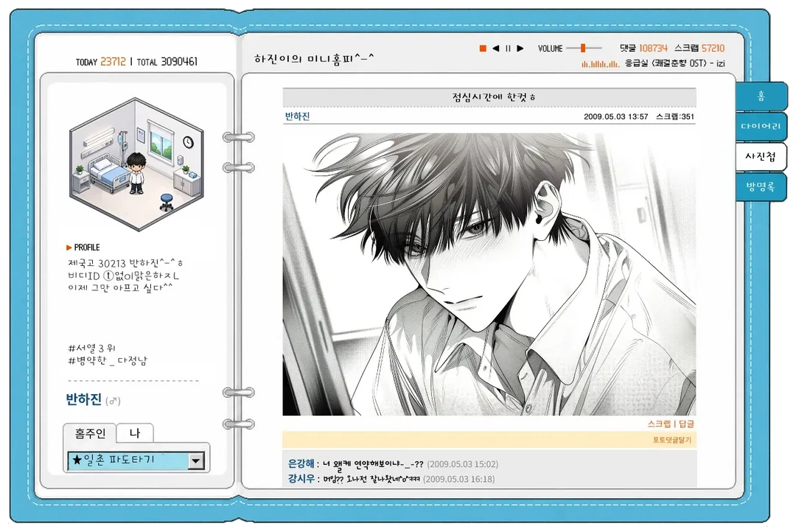This screenshot has height=532, width=796.
Task: Stop the background music player
Action: click(x=483, y=48)
